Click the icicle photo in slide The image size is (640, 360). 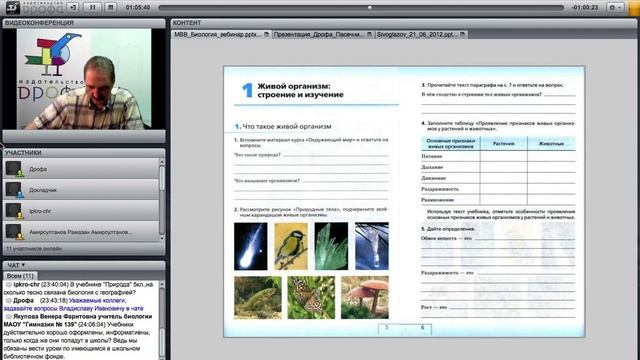pyautogui.click(x=372, y=246)
